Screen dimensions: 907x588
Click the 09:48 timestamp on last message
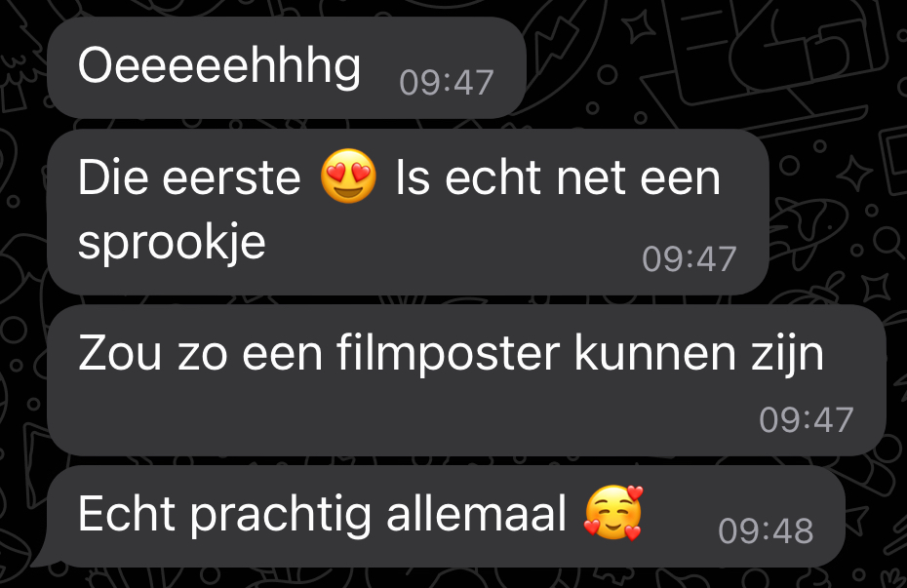pyautogui.click(x=766, y=530)
